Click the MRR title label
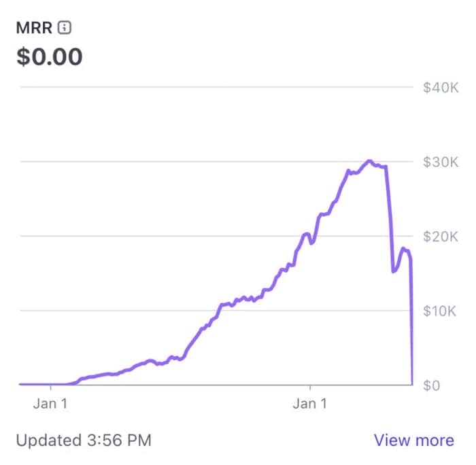476x465 pixels. 34,28
